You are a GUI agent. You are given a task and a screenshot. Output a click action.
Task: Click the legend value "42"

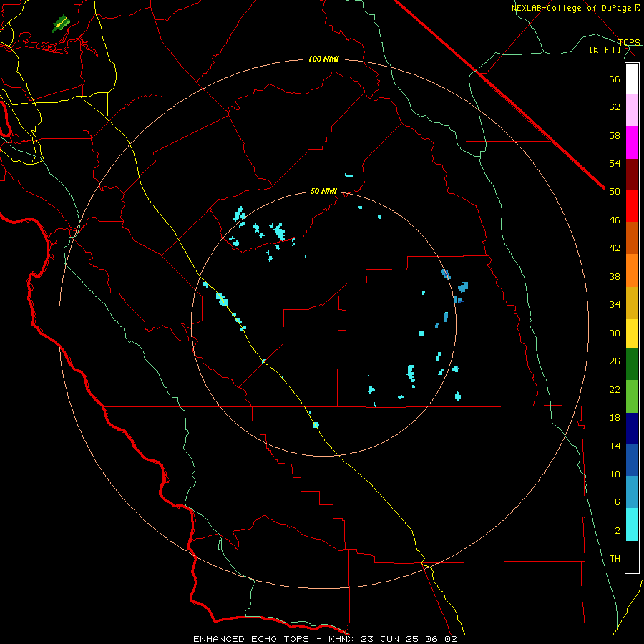pos(615,248)
